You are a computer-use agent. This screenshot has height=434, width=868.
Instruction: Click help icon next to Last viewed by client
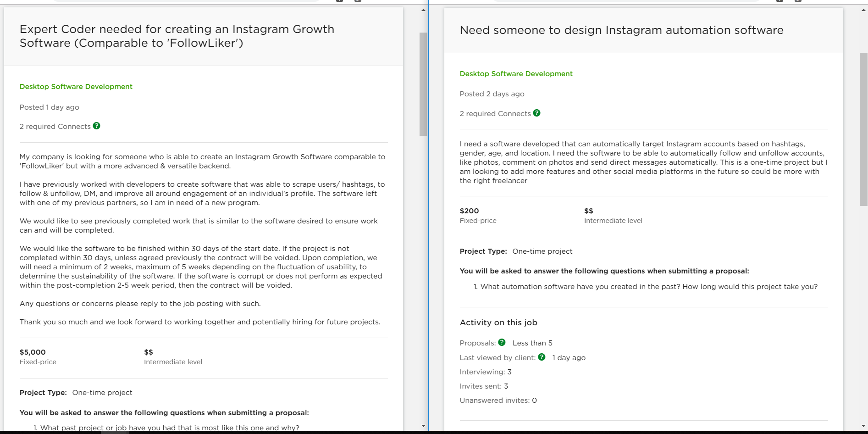[542, 357]
